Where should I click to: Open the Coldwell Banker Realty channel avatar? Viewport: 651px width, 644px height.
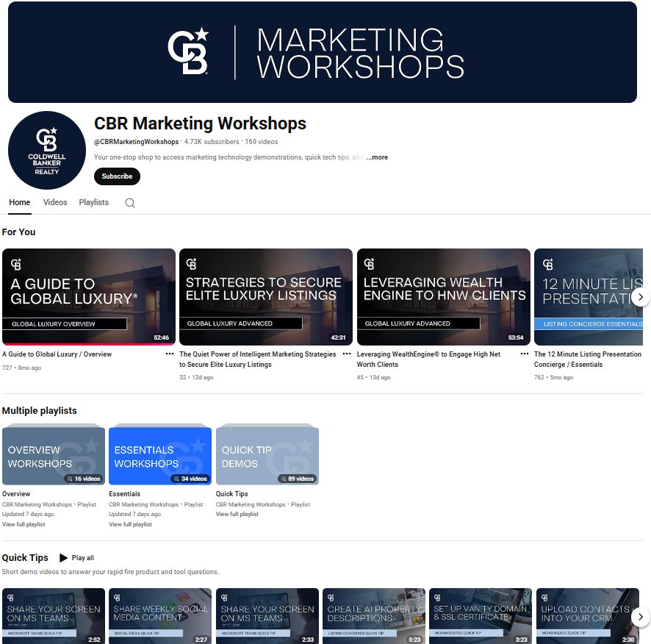[x=47, y=150]
